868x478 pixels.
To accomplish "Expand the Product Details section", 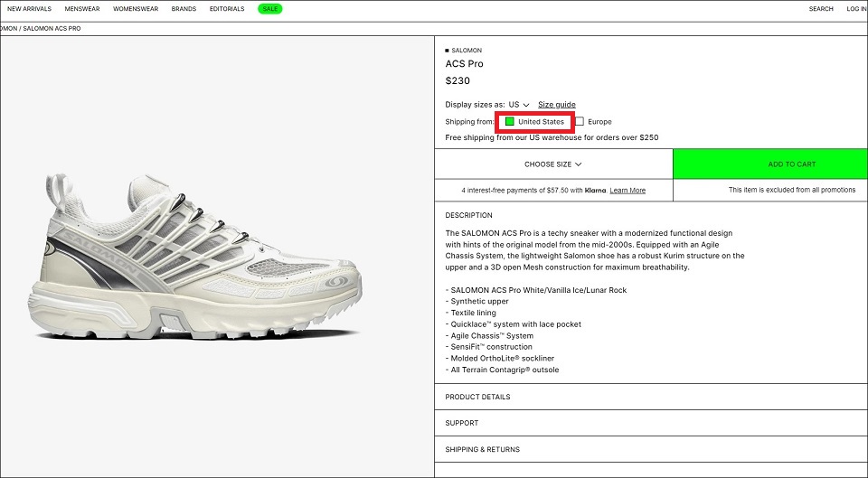I will point(651,397).
